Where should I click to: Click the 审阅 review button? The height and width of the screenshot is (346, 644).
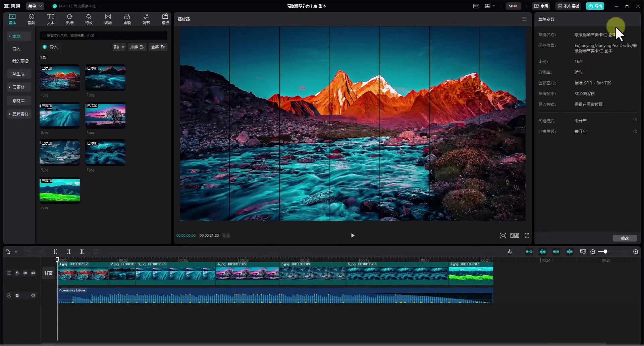[541, 6]
